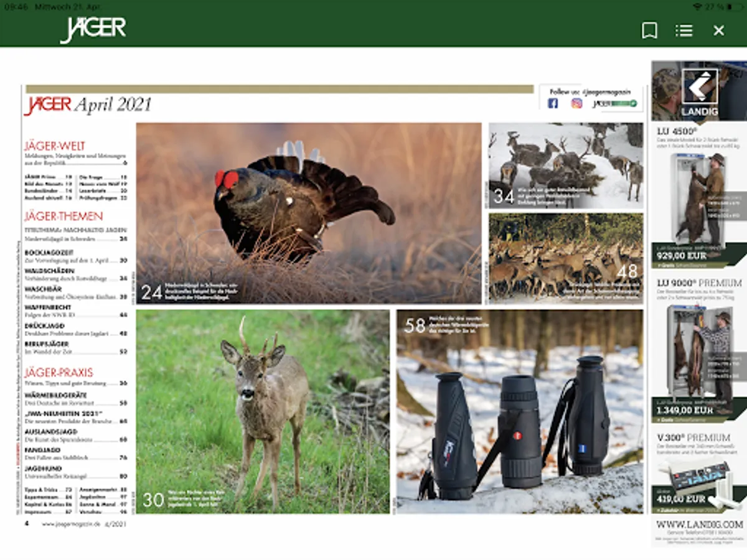Go to IWA-NEUHEITEN 2021 article entry

tap(75, 417)
